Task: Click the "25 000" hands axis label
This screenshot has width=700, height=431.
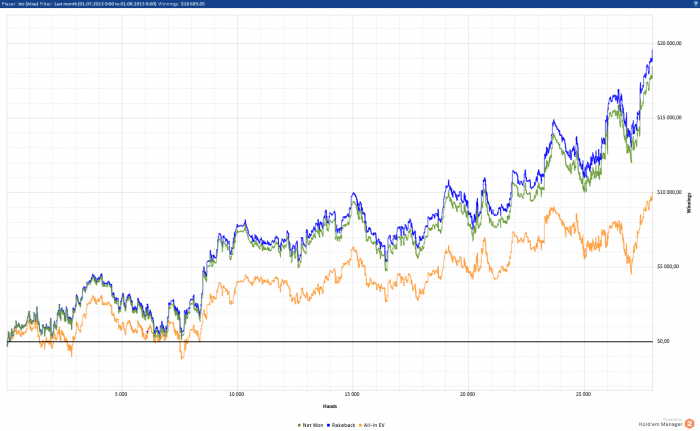Action: pyautogui.click(x=583, y=394)
